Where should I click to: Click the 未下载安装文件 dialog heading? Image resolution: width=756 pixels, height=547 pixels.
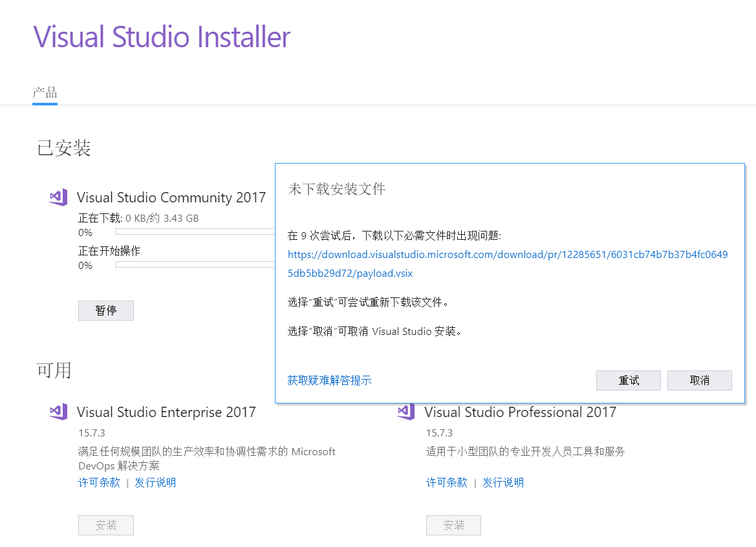click(x=336, y=189)
